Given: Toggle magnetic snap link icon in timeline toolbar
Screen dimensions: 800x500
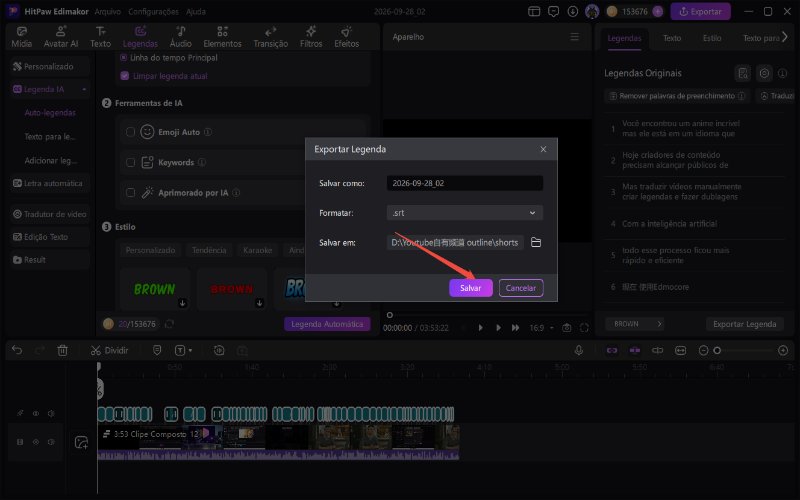Looking at the screenshot, I should click(x=612, y=351).
